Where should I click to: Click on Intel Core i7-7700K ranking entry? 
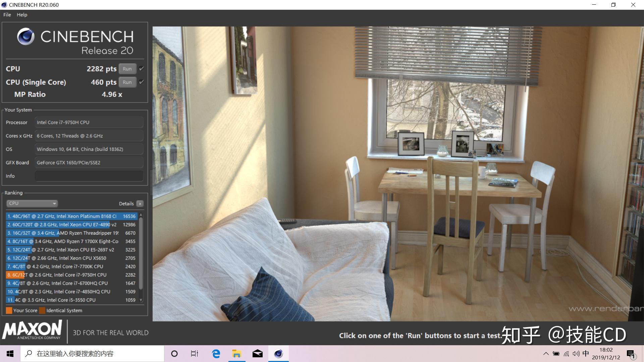click(71, 266)
